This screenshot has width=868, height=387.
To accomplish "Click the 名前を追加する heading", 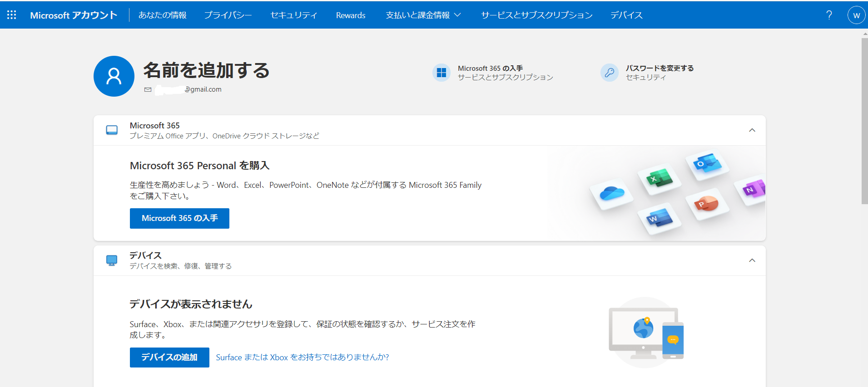I will (x=207, y=70).
